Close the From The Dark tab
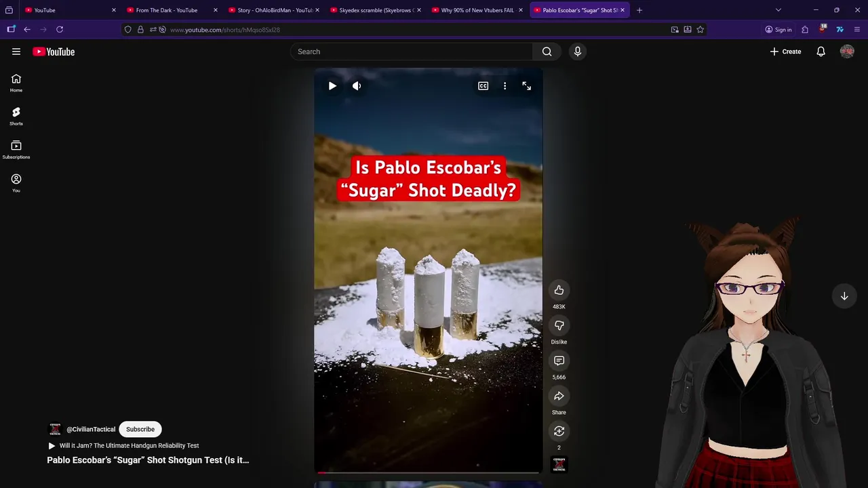The width and height of the screenshot is (868, 488). (216, 10)
